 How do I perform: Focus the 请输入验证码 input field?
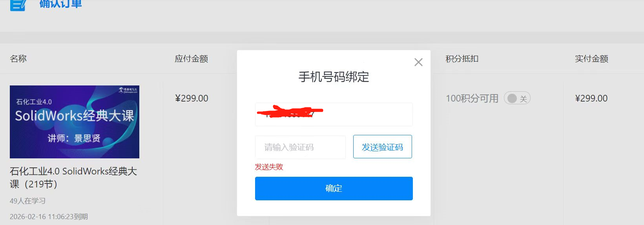(300, 147)
